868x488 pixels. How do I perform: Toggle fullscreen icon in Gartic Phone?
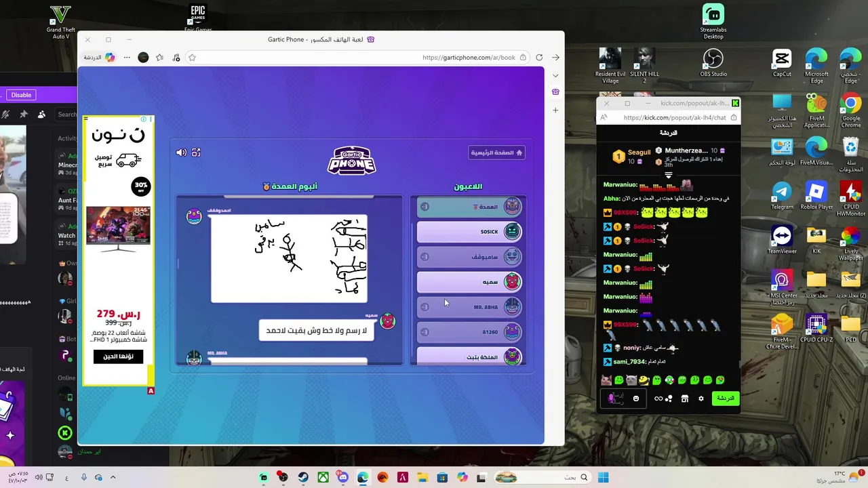click(x=196, y=152)
